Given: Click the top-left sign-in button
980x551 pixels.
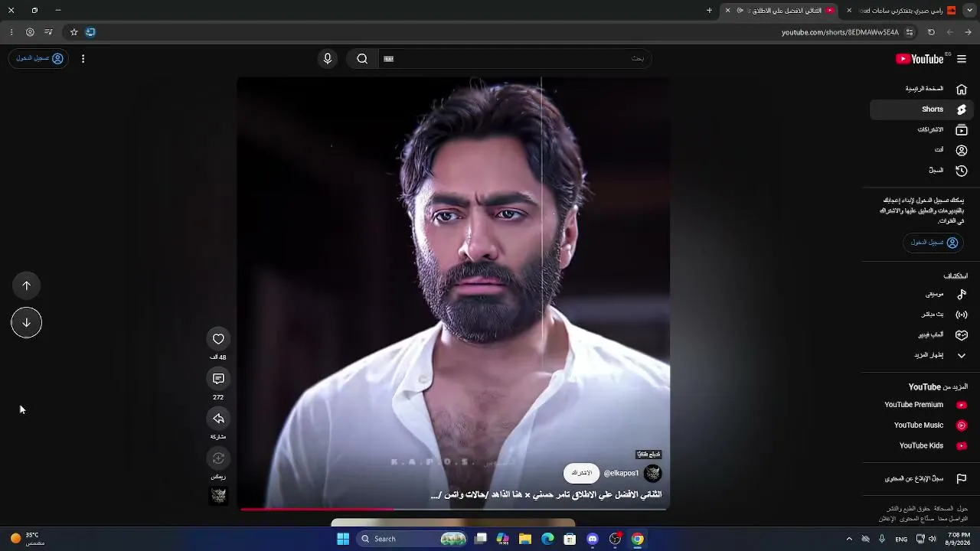Looking at the screenshot, I should click(39, 58).
